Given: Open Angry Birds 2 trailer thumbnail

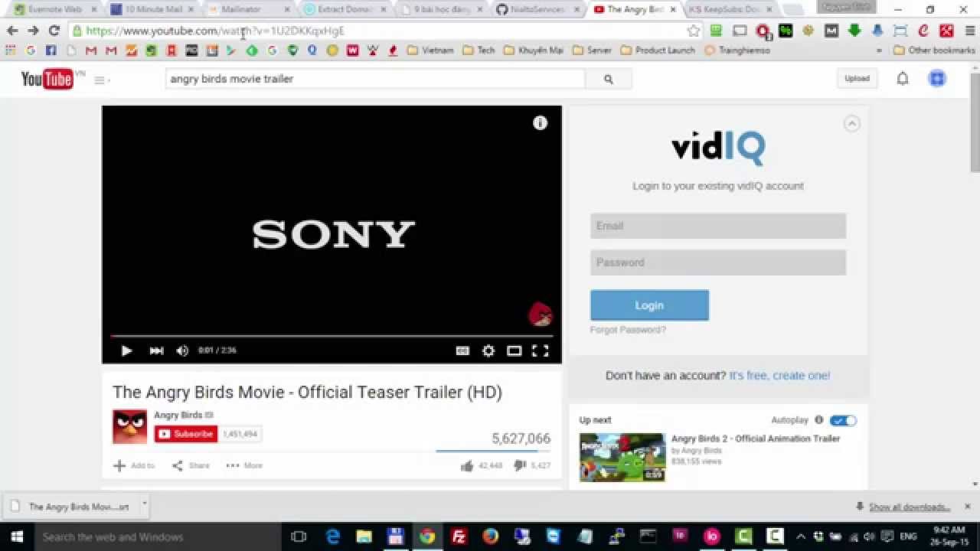Looking at the screenshot, I should pyautogui.click(x=622, y=458).
